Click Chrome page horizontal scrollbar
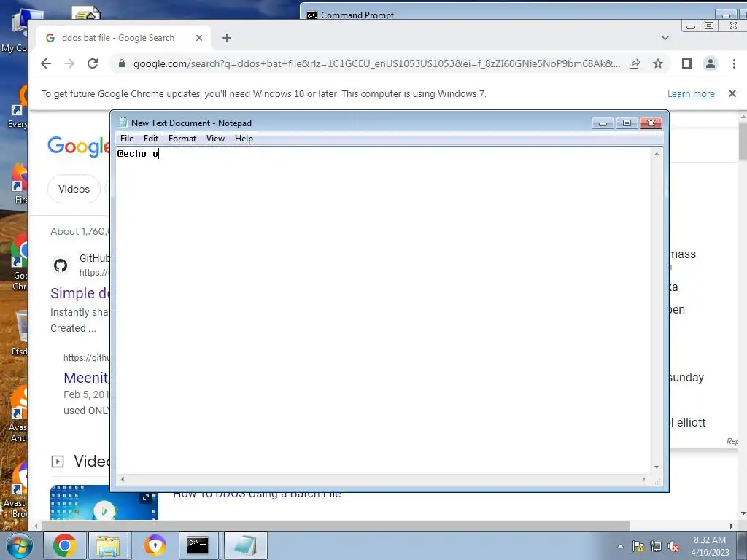 (336, 526)
